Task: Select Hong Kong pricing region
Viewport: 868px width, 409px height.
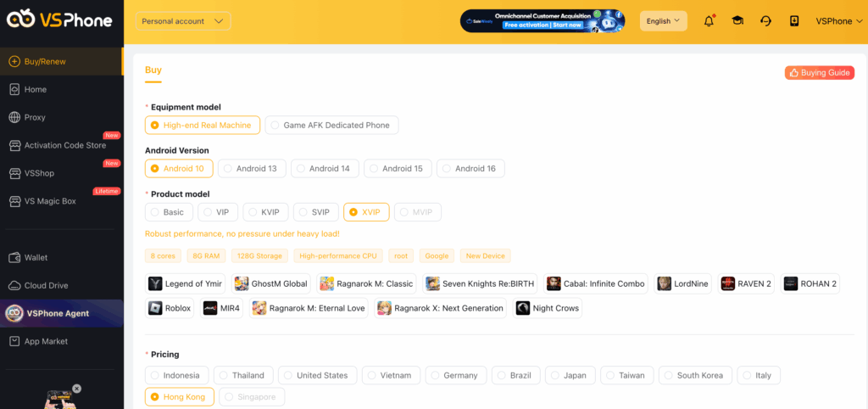Action: tap(180, 397)
